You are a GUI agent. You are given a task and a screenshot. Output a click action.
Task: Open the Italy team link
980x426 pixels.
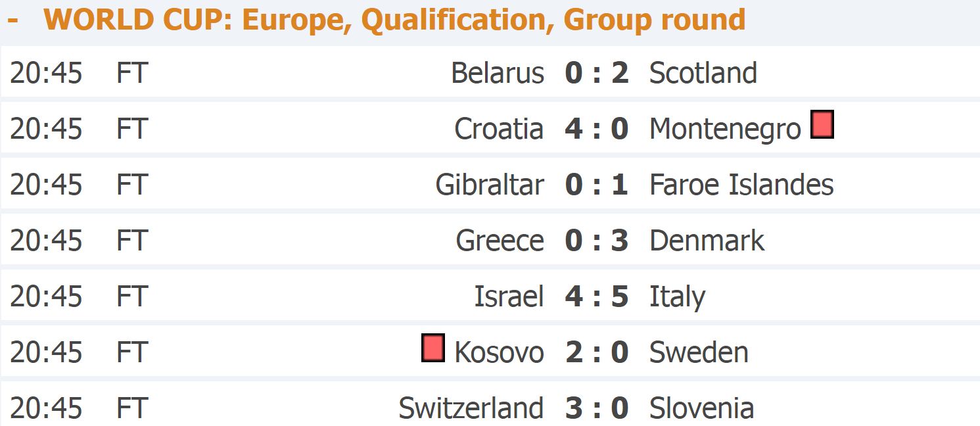pos(677,298)
